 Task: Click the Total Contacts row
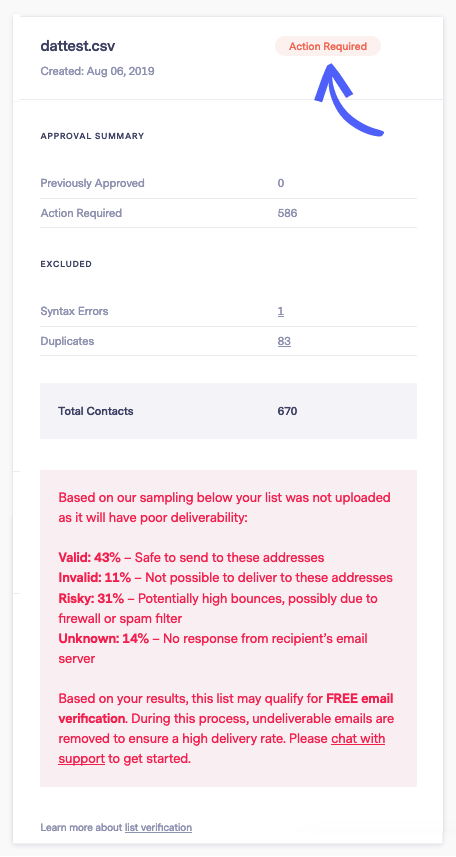coord(229,411)
